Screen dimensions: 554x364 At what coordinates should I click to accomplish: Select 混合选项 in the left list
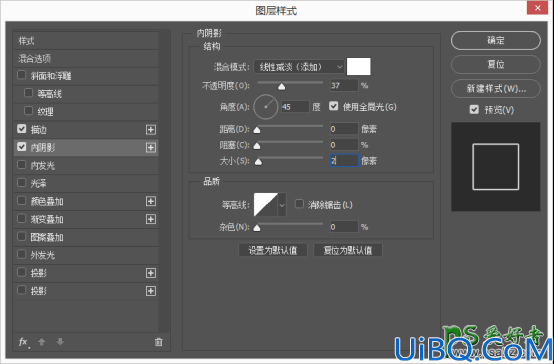[86, 59]
